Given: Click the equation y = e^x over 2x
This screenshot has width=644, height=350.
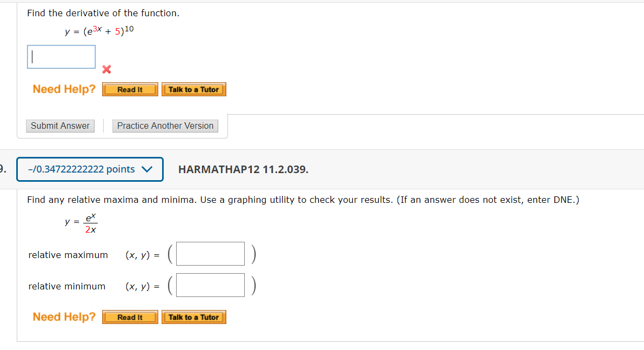Looking at the screenshot, I should click(x=81, y=222).
